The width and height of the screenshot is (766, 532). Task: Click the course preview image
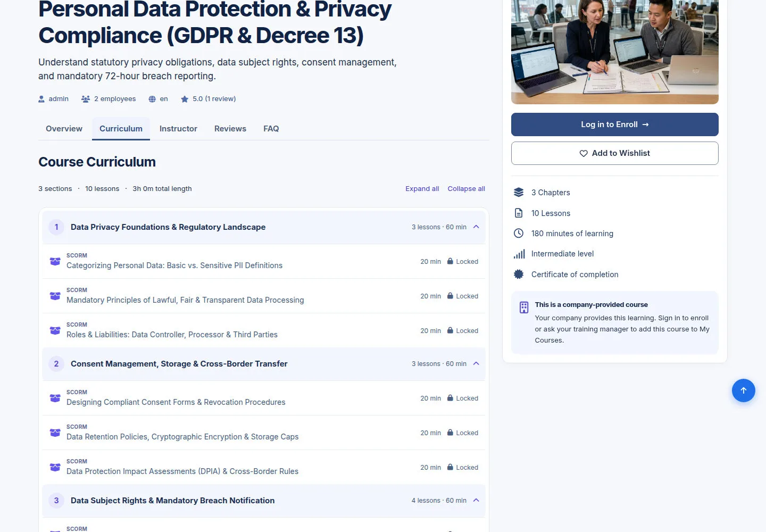point(615,52)
